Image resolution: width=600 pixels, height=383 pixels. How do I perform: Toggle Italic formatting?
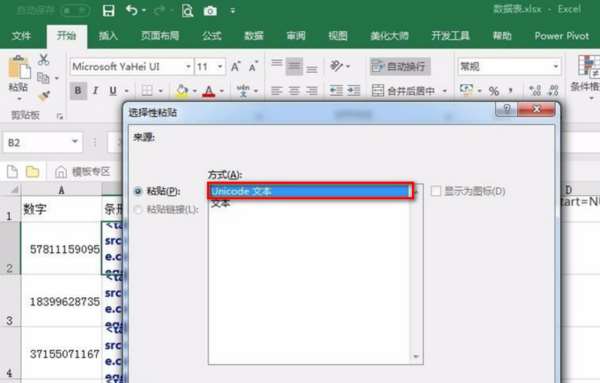click(95, 91)
